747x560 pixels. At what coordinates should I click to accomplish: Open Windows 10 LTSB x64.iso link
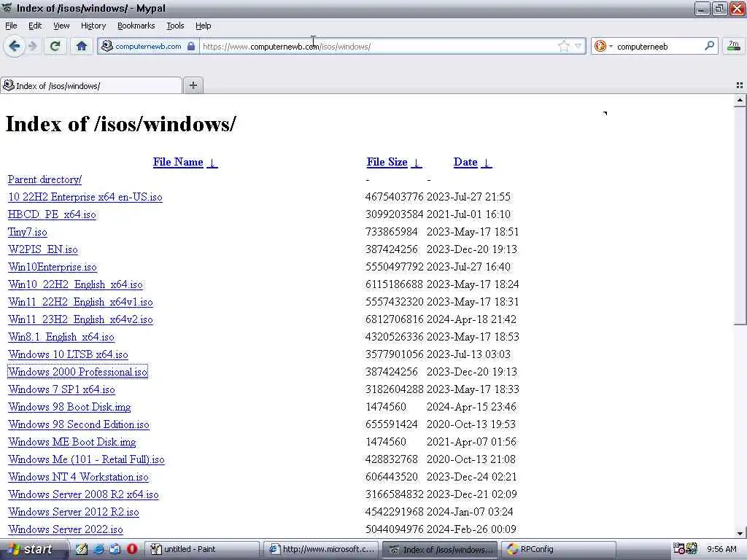point(68,355)
